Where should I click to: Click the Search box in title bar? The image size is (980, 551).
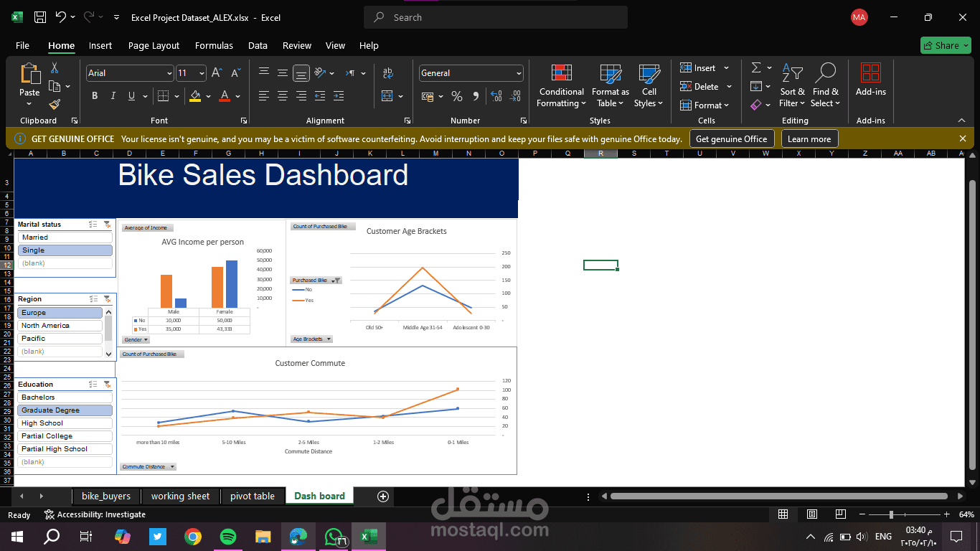(496, 17)
